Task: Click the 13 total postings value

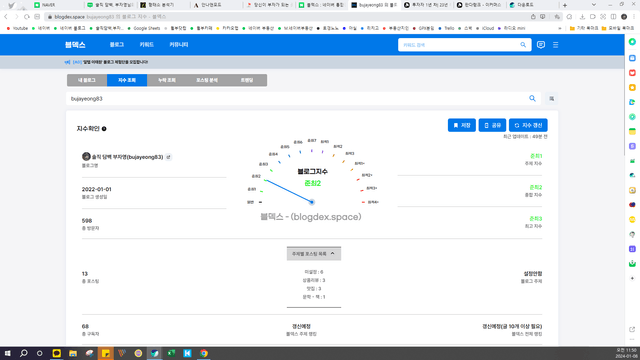Action: (x=84, y=274)
